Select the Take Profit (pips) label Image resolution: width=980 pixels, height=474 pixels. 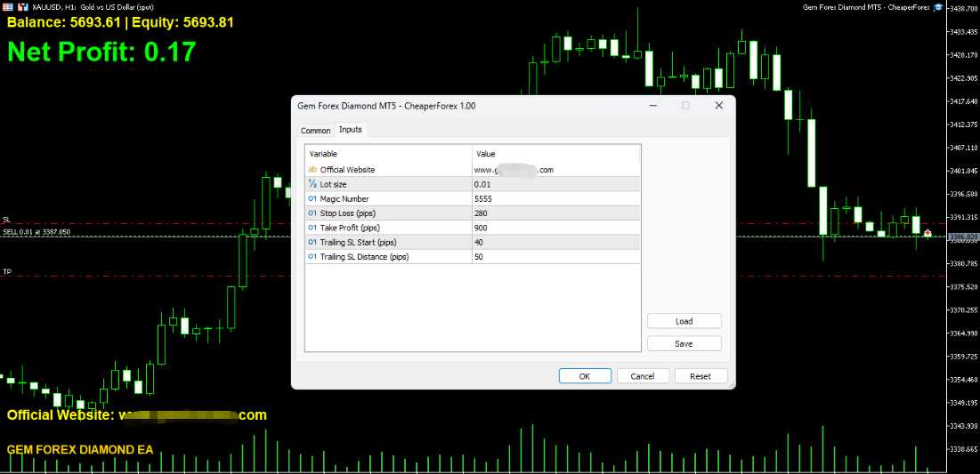tap(350, 228)
